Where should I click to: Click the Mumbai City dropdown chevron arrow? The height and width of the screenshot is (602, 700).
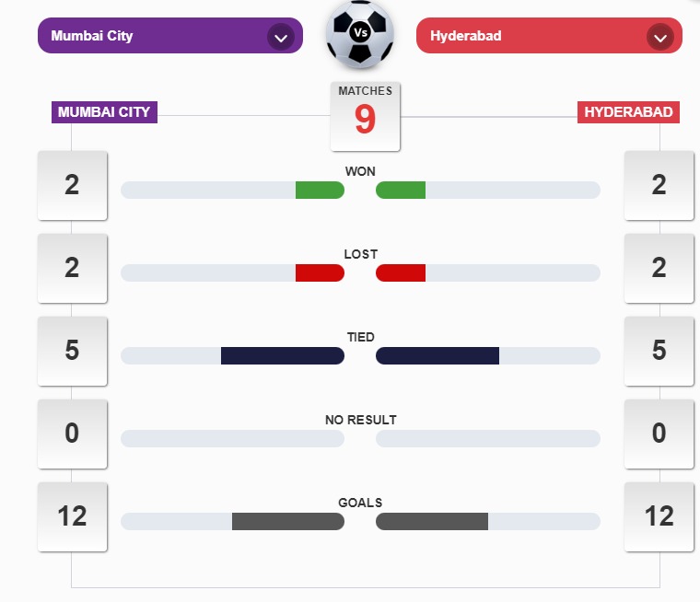(x=280, y=37)
